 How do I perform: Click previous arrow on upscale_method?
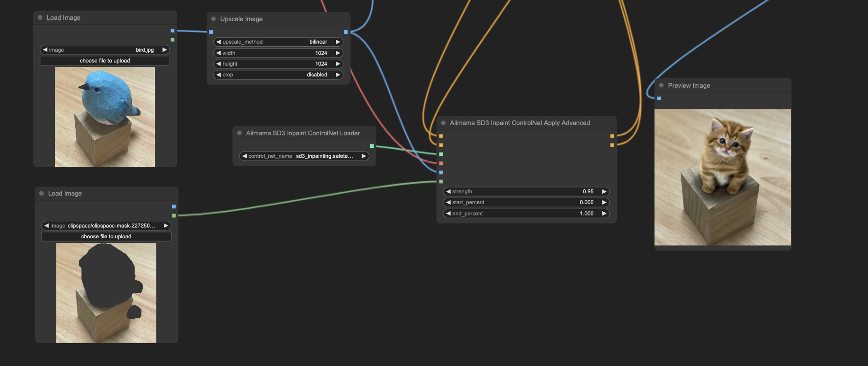coord(218,42)
